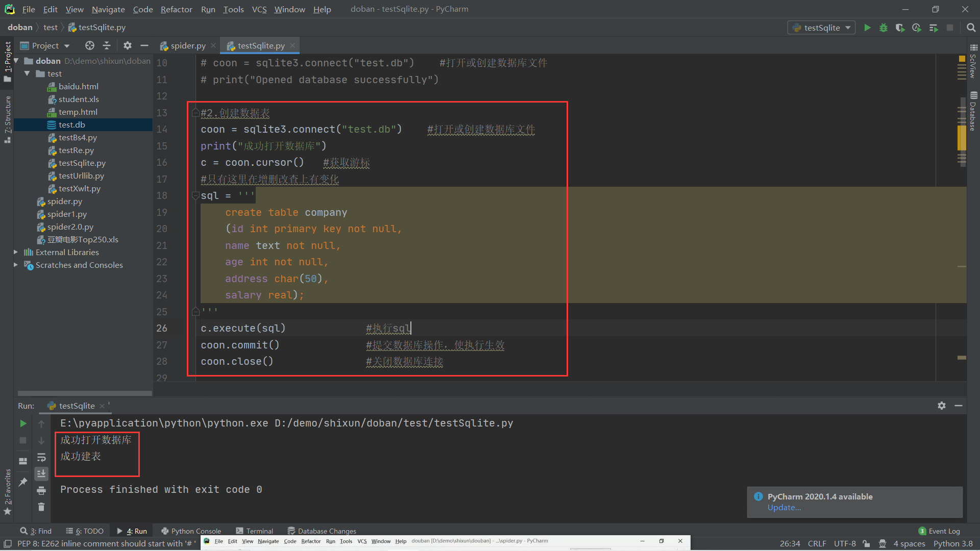This screenshot has width=980, height=551.
Task: Expand External Libraries tree node
Action: pos(16,252)
